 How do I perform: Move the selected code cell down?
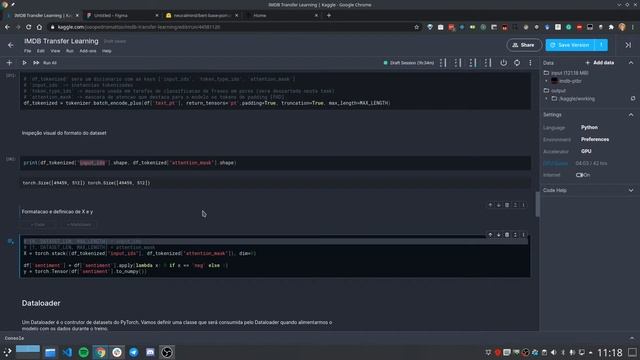[498, 235]
